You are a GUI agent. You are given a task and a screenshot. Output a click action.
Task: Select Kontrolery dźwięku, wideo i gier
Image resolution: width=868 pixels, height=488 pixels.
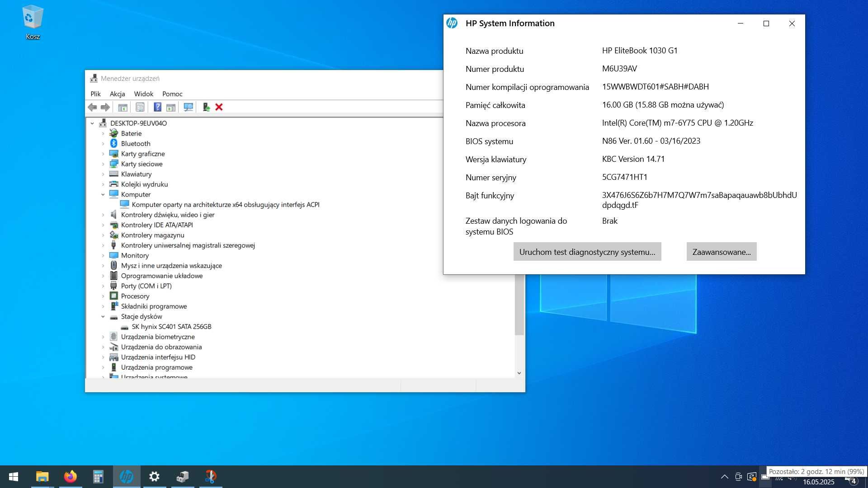click(x=168, y=215)
